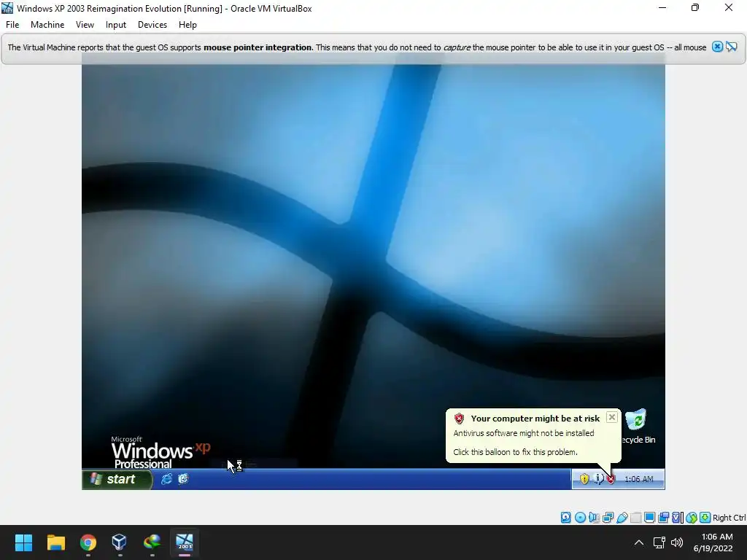This screenshot has width=747, height=560.
Task: Expand the hidden system tray icons chevron
Action: tap(639, 542)
